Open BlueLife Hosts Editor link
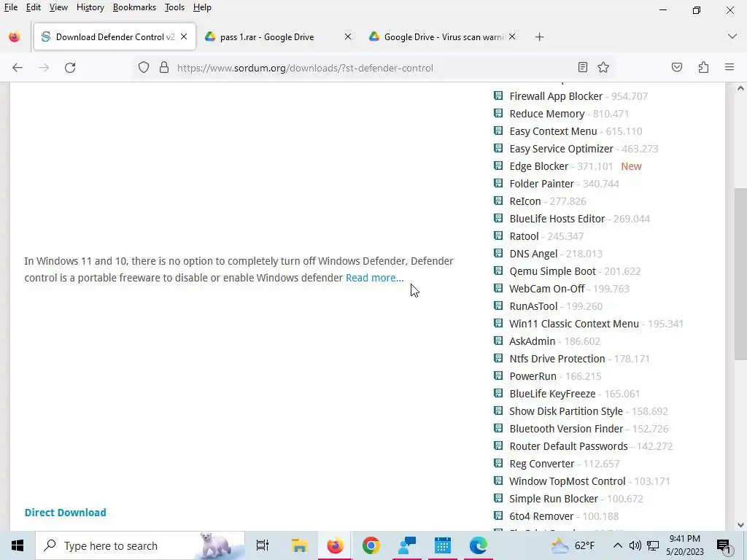 coord(557,219)
